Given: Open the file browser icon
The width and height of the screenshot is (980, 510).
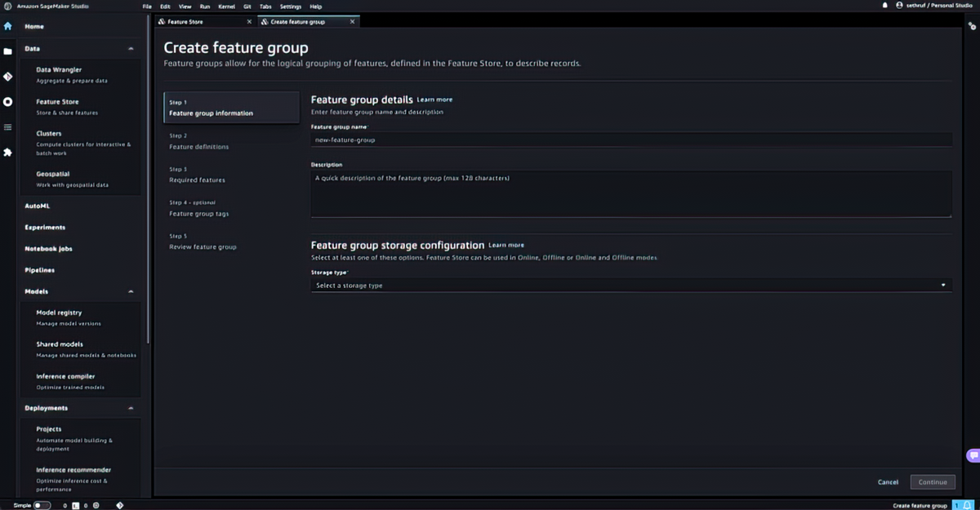Looking at the screenshot, I should tap(8, 51).
